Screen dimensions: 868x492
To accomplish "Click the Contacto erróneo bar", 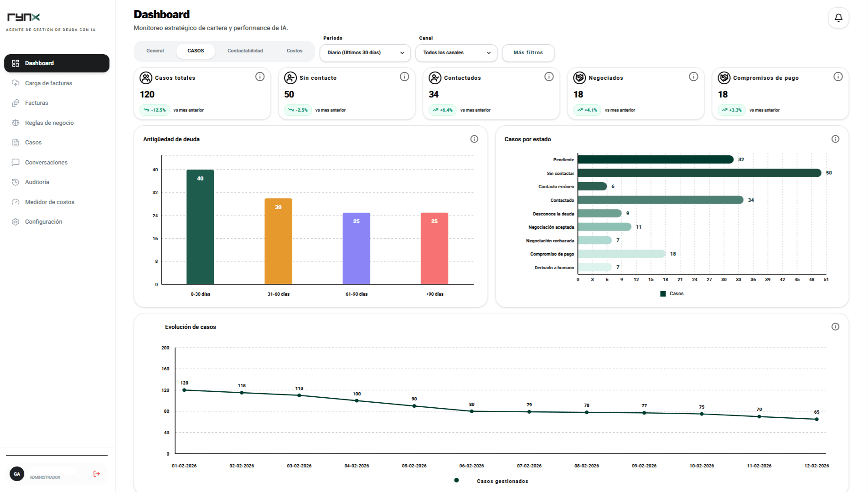I will coord(592,186).
